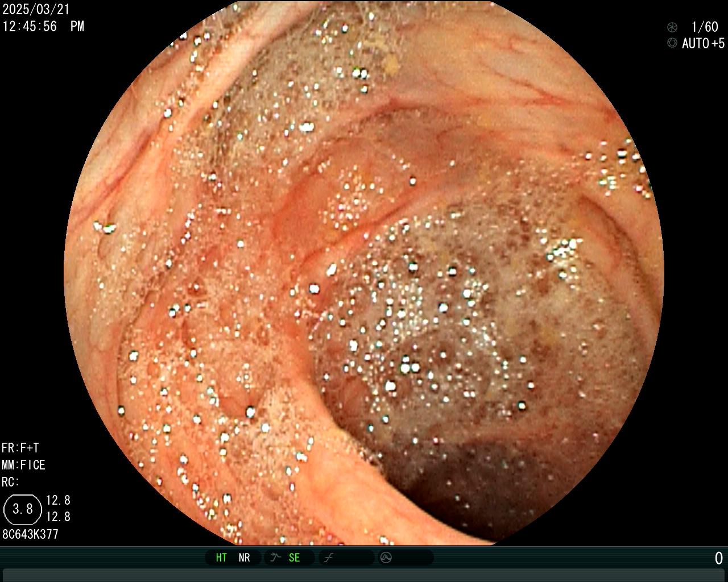Toggle the green SE structure enhancement indicator
Screen dimensions: 728x582
[x=294, y=558]
